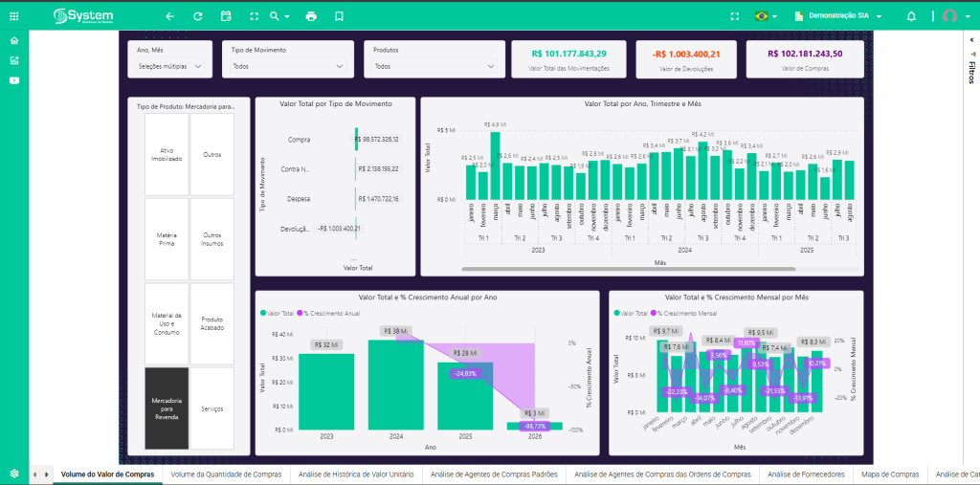Open the video tutorials sidebar icon
Screen dimensions: 980x485
coord(14,80)
